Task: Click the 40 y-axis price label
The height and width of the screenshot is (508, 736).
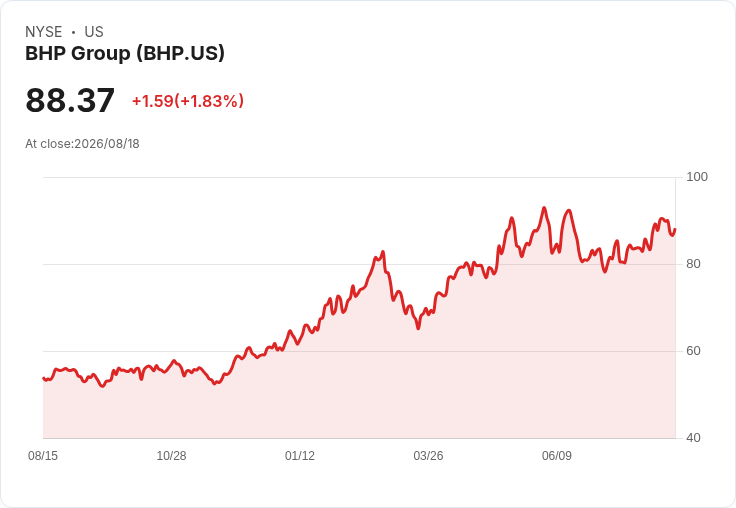Action: 693,438
